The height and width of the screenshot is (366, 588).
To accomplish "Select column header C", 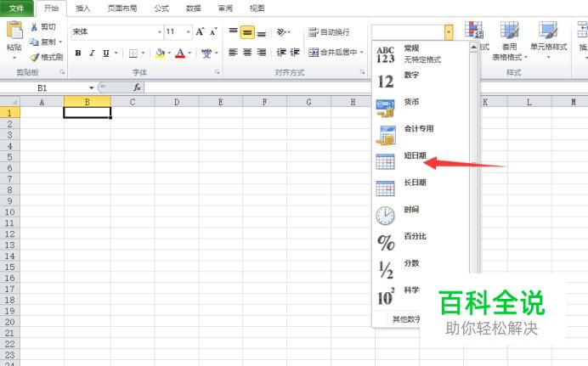I will click(x=133, y=102).
